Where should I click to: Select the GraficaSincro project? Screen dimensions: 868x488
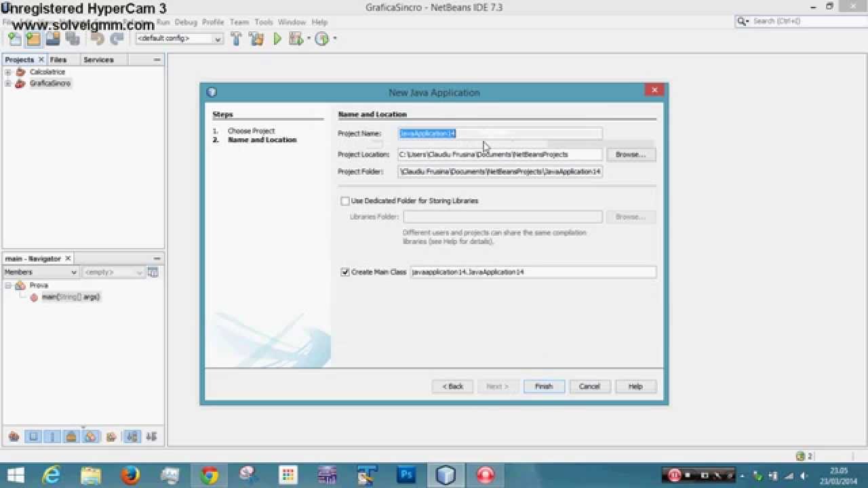pyautogui.click(x=50, y=83)
